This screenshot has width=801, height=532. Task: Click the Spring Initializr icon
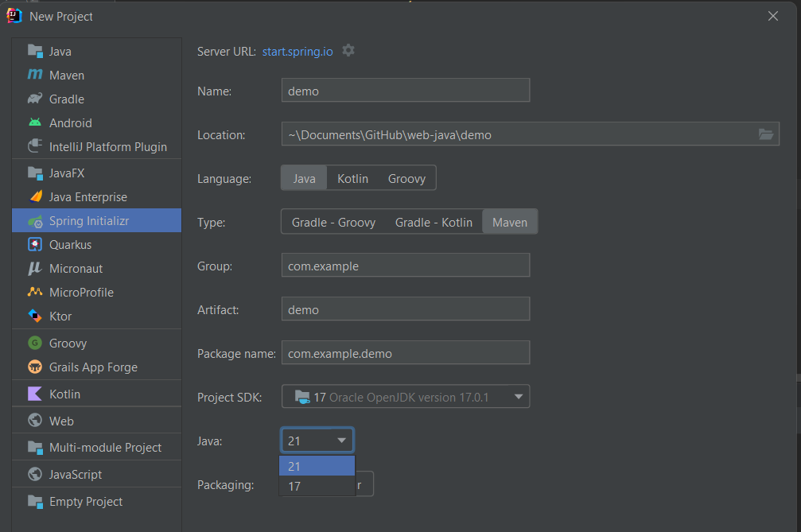[35, 221]
